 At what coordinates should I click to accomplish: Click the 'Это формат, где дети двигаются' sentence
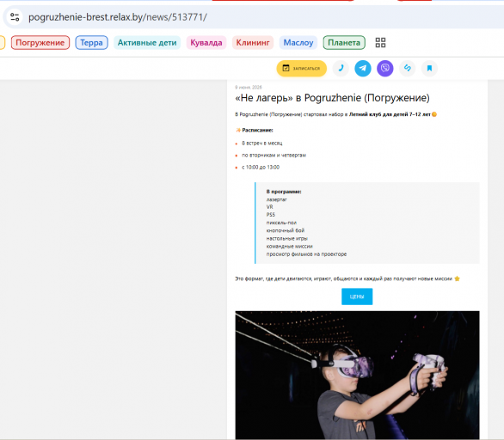point(344,278)
